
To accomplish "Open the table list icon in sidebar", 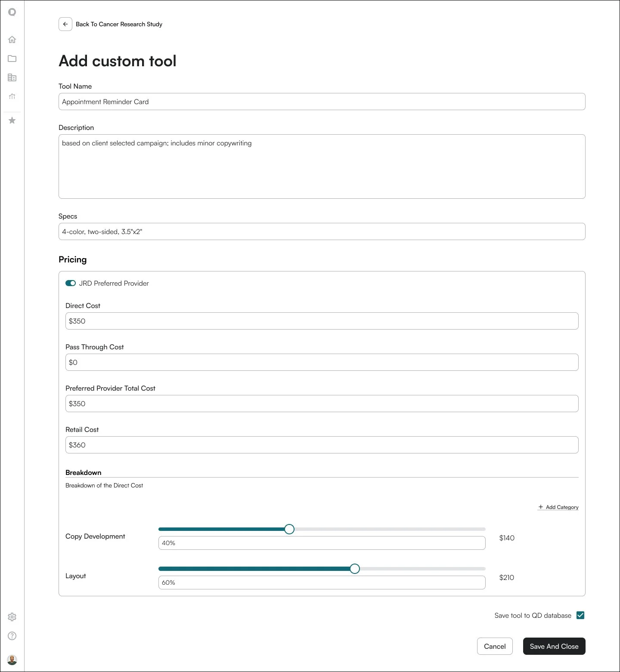I will [x=12, y=77].
